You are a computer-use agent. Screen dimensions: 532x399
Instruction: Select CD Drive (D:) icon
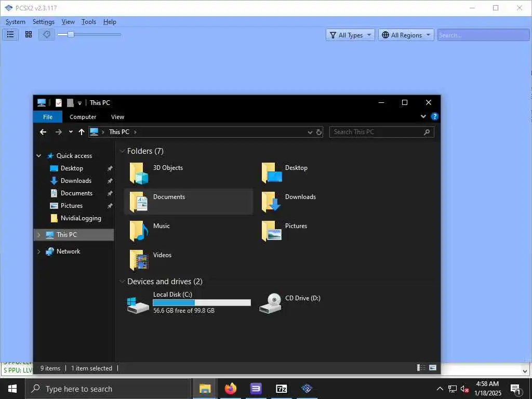point(270,303)
